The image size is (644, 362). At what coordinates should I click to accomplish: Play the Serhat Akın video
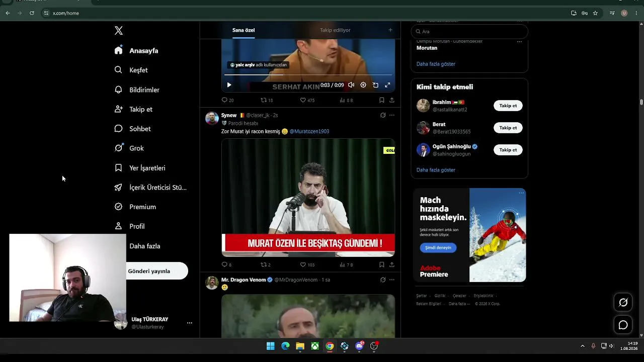tap(229, 85)
